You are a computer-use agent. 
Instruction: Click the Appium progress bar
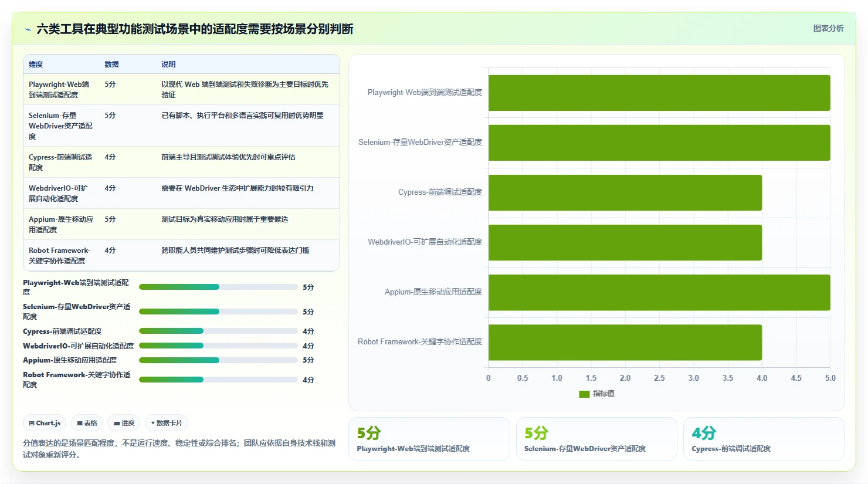218,360
